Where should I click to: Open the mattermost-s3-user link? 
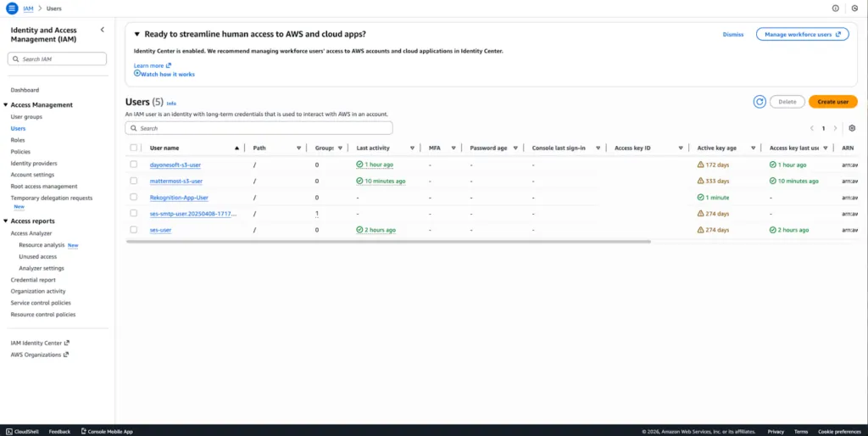pyautogui.click(x=176, y=181)
